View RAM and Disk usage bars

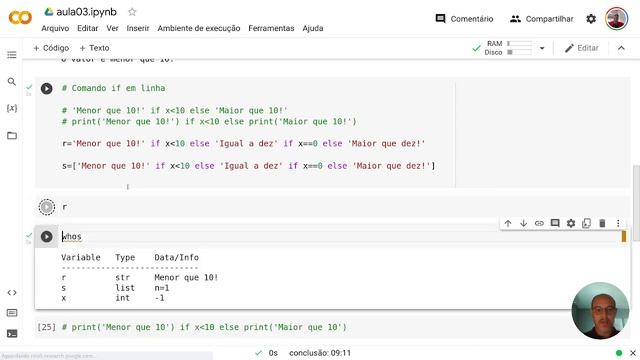509,48
